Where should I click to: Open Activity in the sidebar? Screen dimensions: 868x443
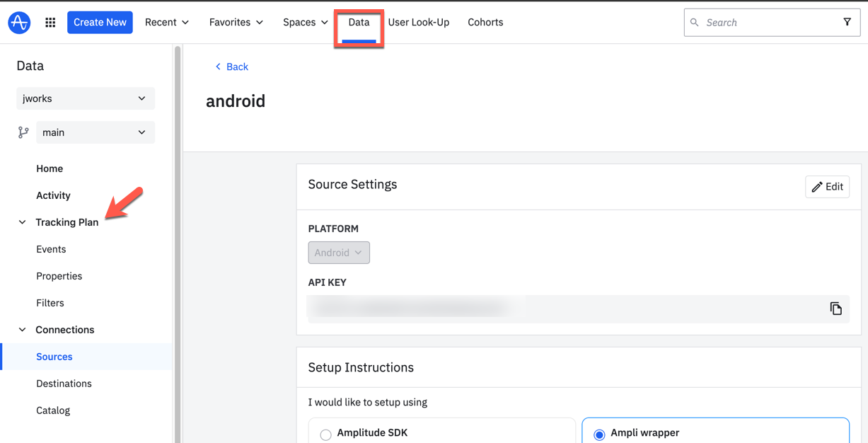coord(53,195)
